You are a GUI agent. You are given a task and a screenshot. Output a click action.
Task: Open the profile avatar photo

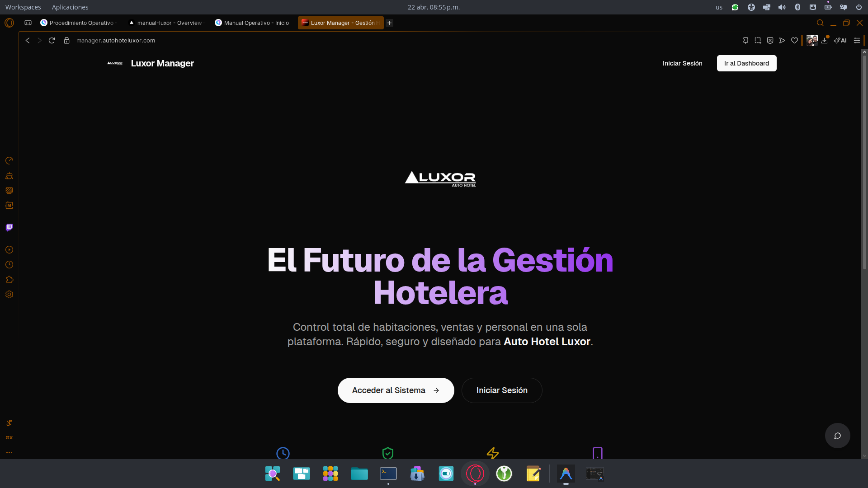click(812, 41)
